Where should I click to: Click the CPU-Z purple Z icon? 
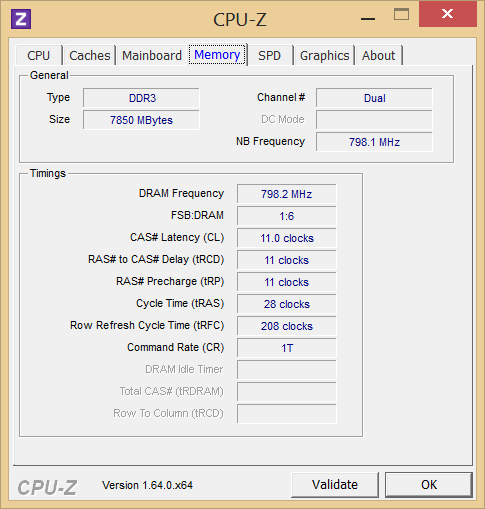pyautogui.click(x=21, y=19)
